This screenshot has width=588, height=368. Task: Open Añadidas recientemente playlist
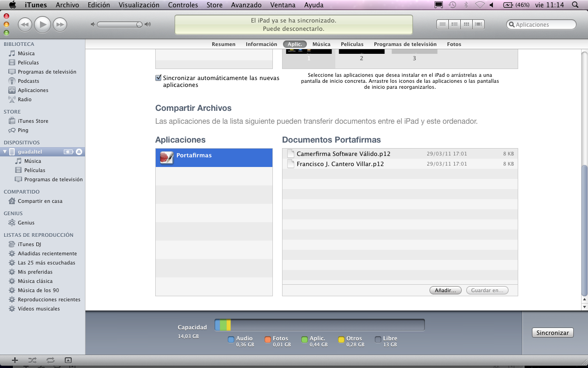tap(47, 253)
